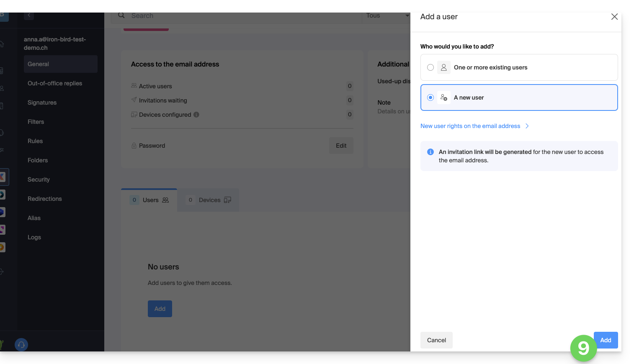Click the headset support icon at bottom left
The width and height of the screenshot is (634, 364).
(21, 345)
